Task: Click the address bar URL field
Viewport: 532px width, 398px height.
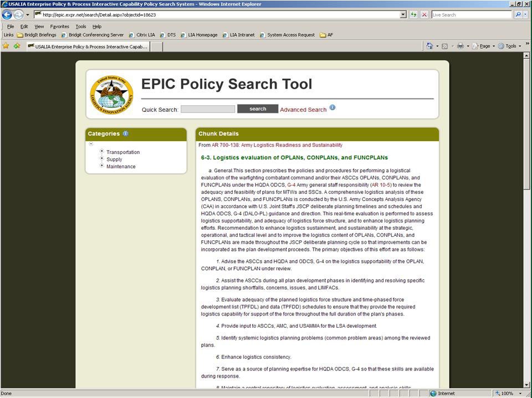Action: tap(217, 15)
